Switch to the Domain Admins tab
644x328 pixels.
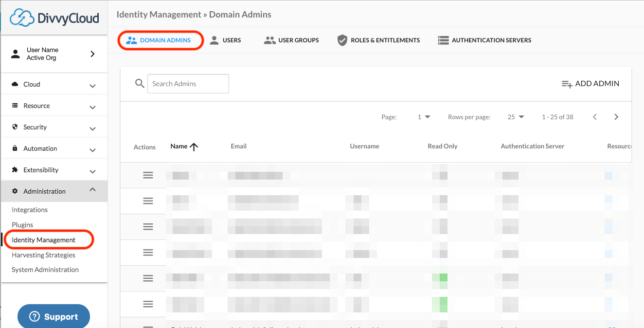point(159,40)
